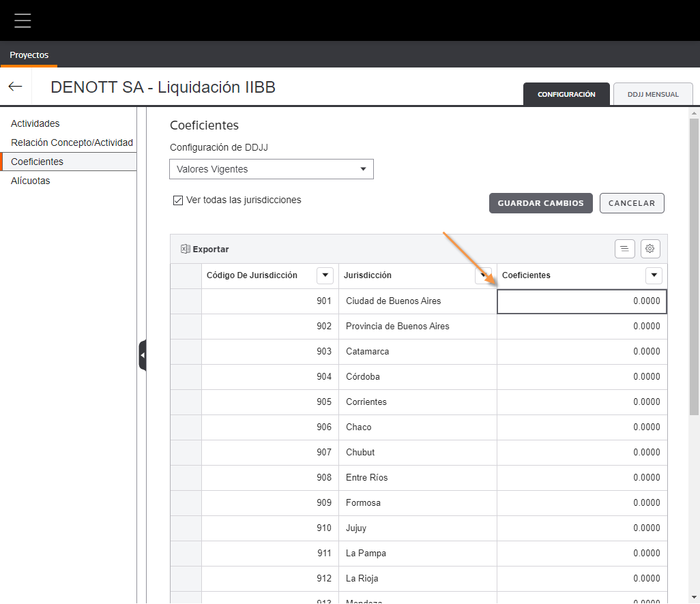Open Actividades section
The image size is (700, 604).
(35, 123)
